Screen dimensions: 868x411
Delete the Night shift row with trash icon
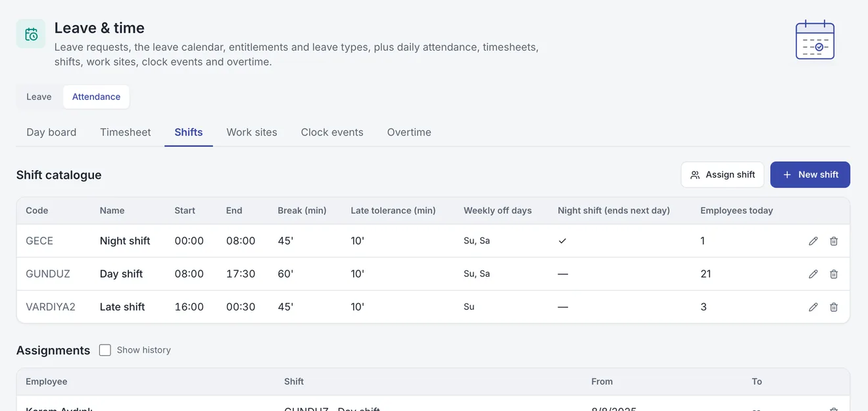(834, 241)
